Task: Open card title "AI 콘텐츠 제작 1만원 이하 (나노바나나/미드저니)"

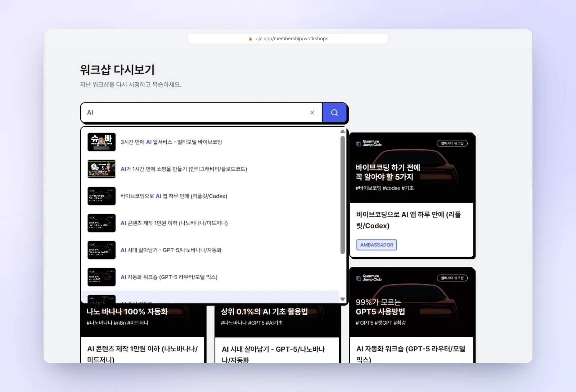Action: [143, 354]
